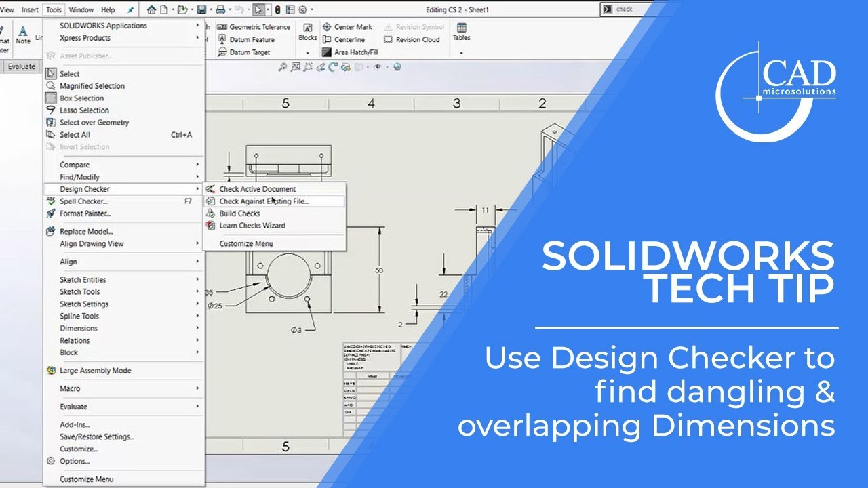Screen dimensions: 868x488
Task: Click the command search field
Action: pyautogui.click(x=627, y=9)
